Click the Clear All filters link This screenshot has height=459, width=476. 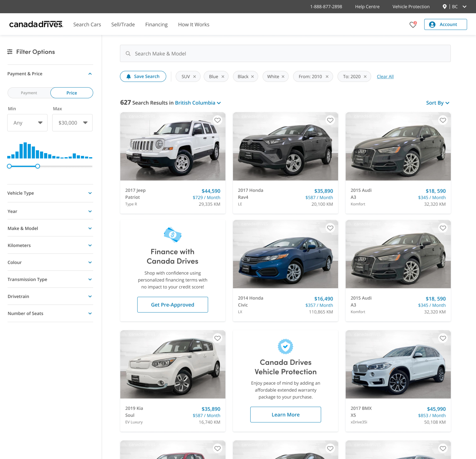click(385, 77)
